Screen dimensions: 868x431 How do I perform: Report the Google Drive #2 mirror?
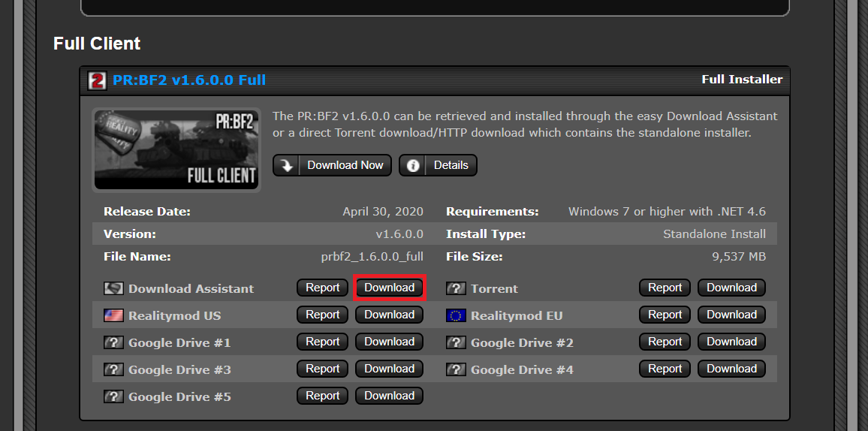(x=665, y=342)
